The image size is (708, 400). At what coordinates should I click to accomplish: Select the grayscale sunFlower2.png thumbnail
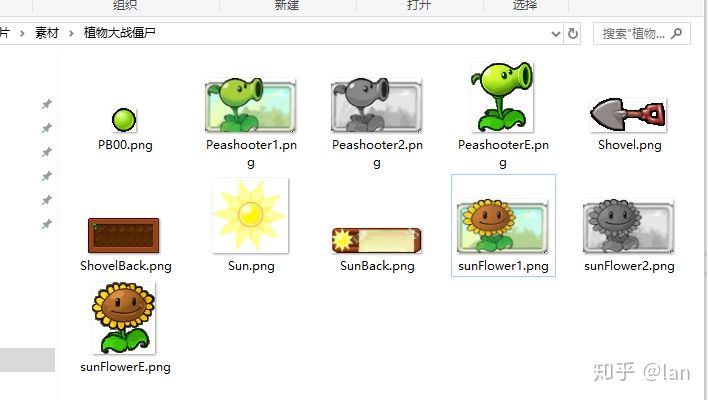(x=628, y=226)
